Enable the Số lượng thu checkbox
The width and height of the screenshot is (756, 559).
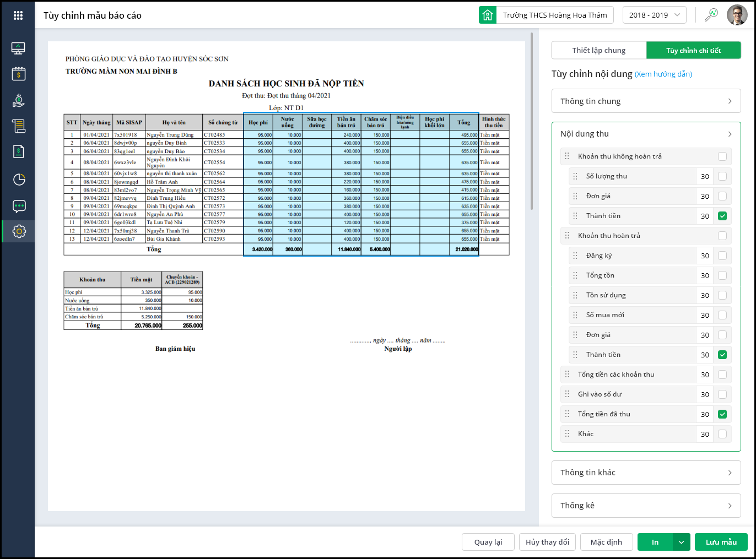[722, 176]
